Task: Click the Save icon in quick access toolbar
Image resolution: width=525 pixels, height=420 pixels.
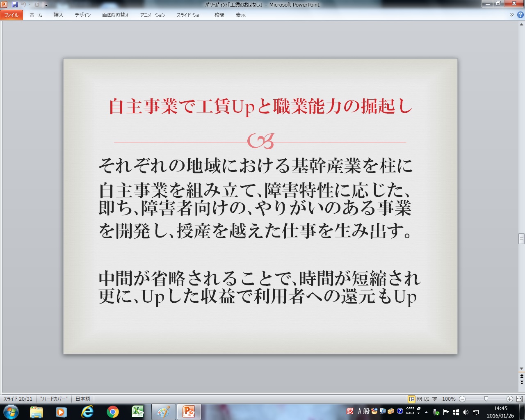Action: click(x=15, y=5)
